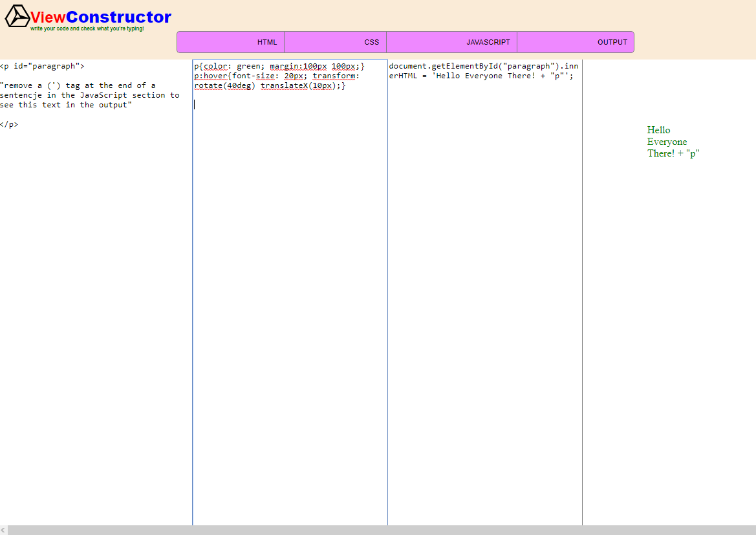Click the ViewConstructor title text
This screenshot has width=756, height=535.
pyautogui.click(x=101, y=17)
